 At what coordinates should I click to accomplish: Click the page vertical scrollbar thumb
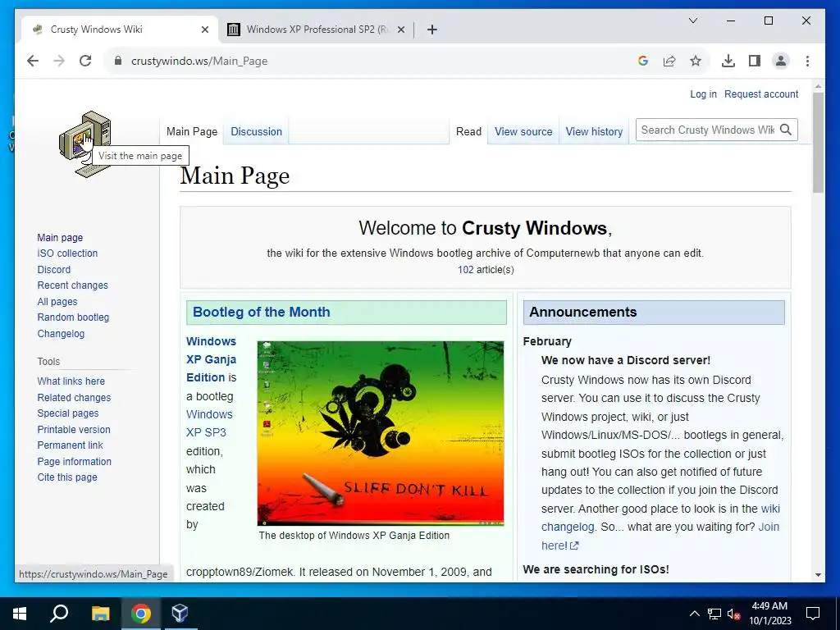click(818, 143)
